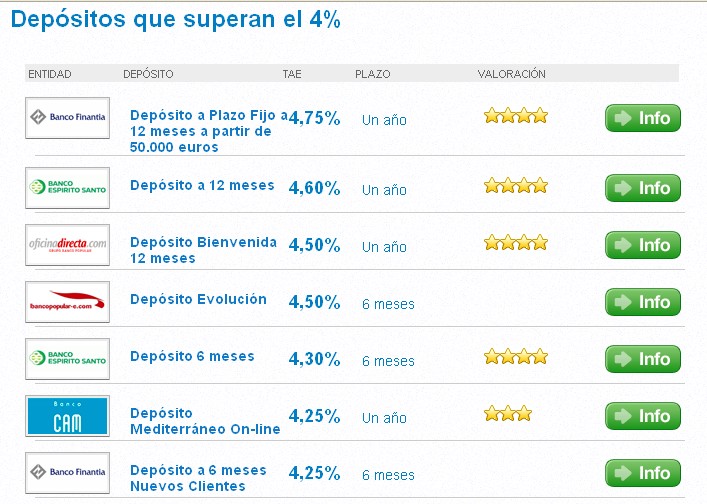Click Info button for the 4,75% deposit
Image resolution: width=707 pixels, height=504 pixels.
(643, 118)
